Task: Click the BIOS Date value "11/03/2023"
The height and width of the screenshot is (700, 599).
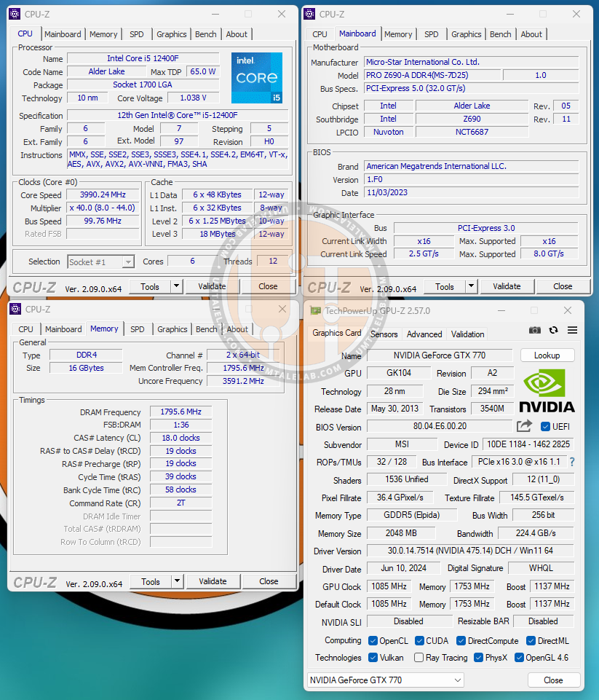Action: coord(472,192)
